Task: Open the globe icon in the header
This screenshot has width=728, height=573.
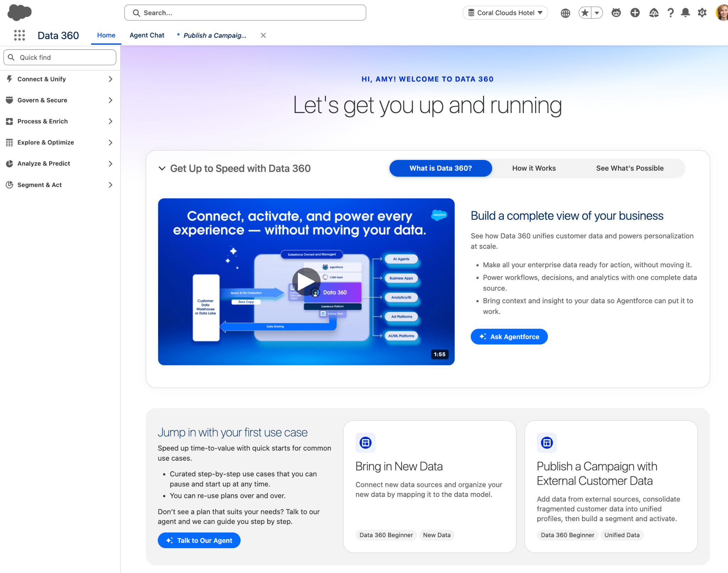Action: 565,13
